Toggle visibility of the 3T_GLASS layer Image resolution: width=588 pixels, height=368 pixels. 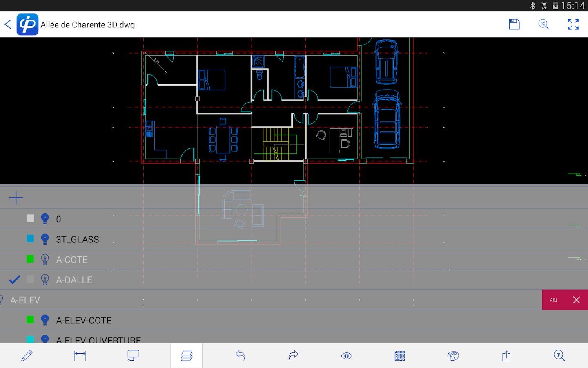click(x=45, y=239)
